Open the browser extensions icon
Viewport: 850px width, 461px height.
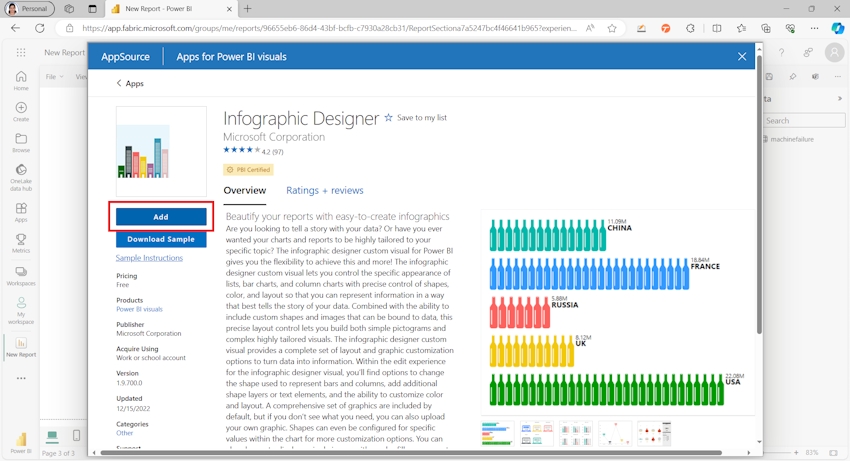[690, 28]
